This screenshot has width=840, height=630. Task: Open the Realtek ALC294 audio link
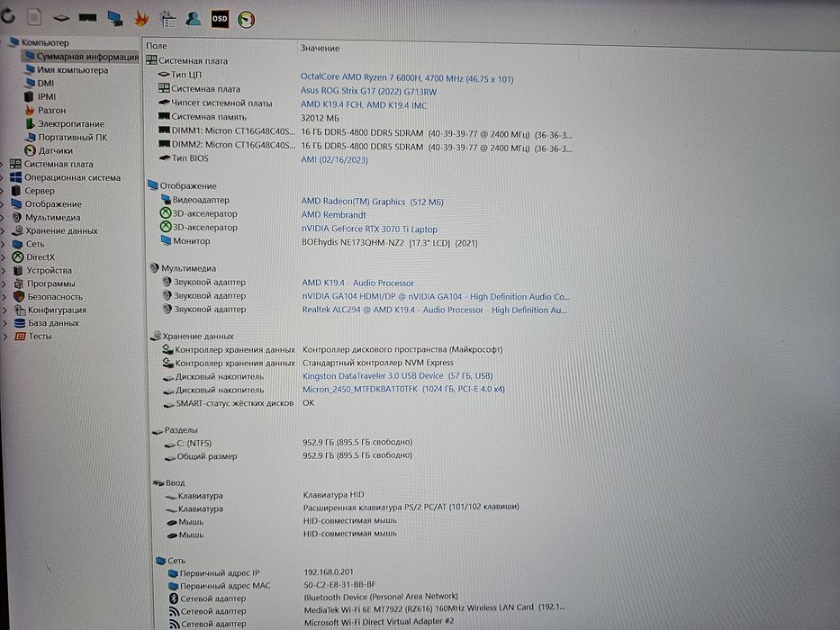434,310
